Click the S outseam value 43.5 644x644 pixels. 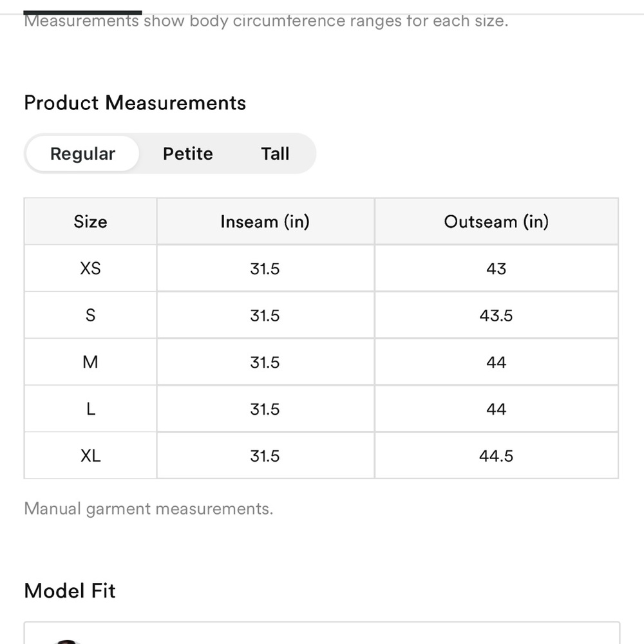pyautogui.click(x=496, y=316)
